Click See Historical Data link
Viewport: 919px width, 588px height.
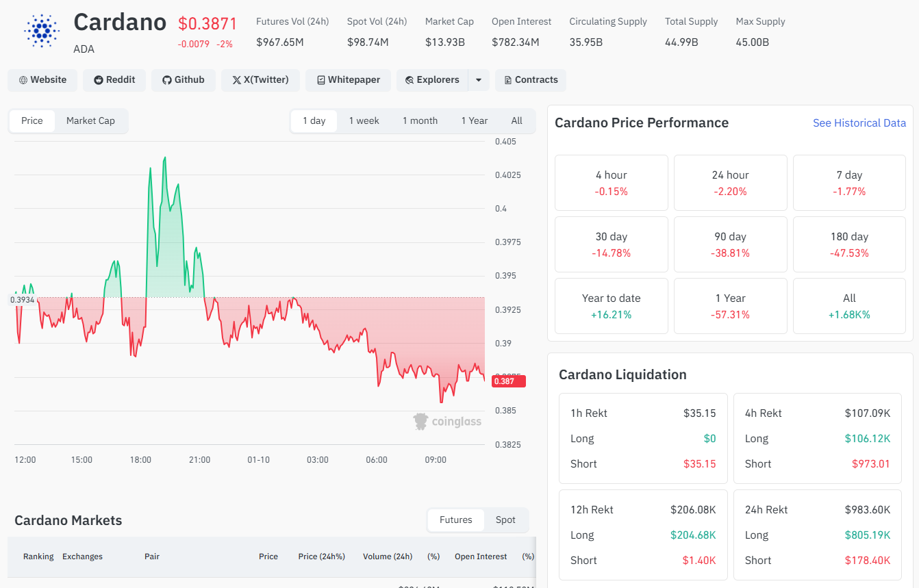pos(859,123)
